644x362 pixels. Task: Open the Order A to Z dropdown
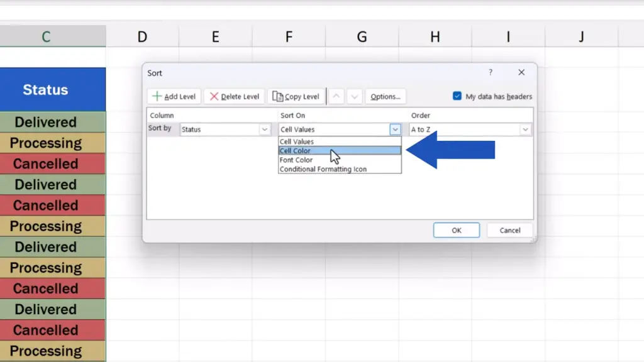point(525,129)
